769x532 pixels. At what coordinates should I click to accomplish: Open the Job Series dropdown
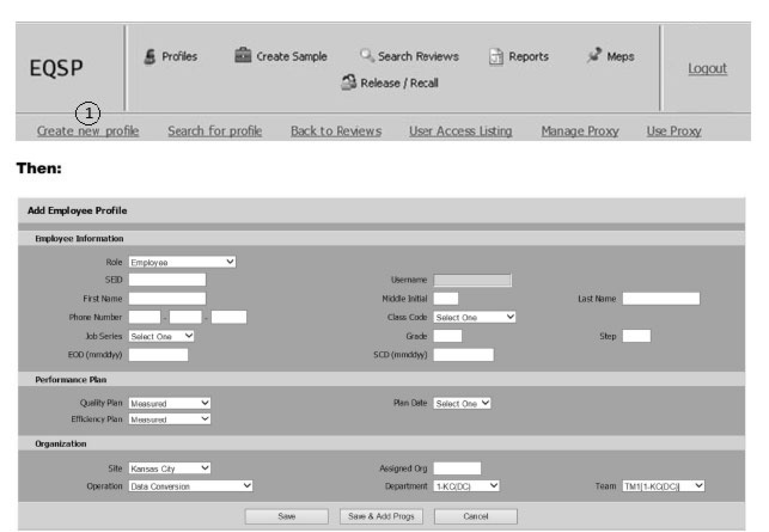(x=161, y=336)
